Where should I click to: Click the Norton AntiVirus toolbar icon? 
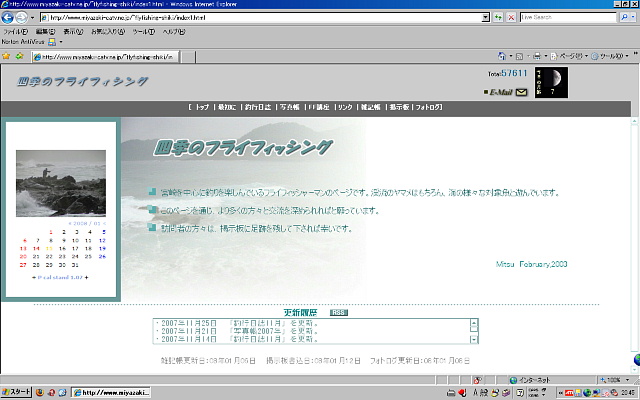(52, 42)
